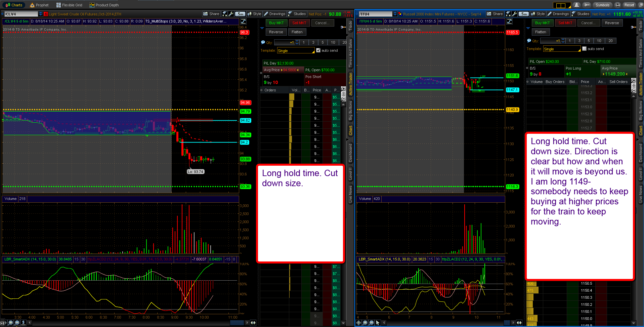Click the expand arrows icon in /CLV4 chart toolbar
644x327 pixels.
[225, 14]
